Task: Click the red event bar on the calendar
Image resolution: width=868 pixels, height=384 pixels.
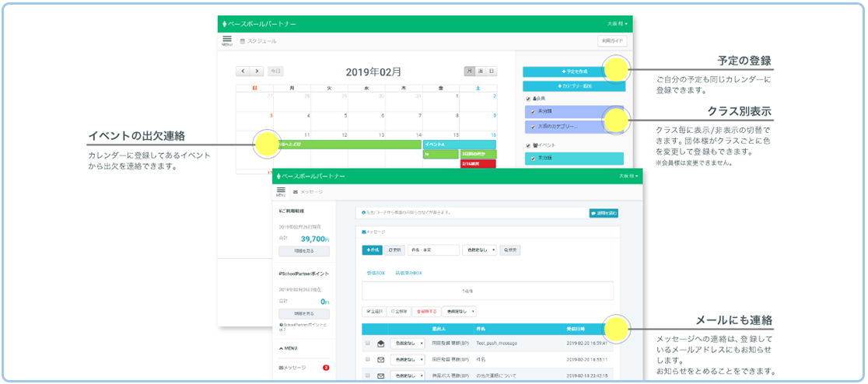Action: [478, 164]
